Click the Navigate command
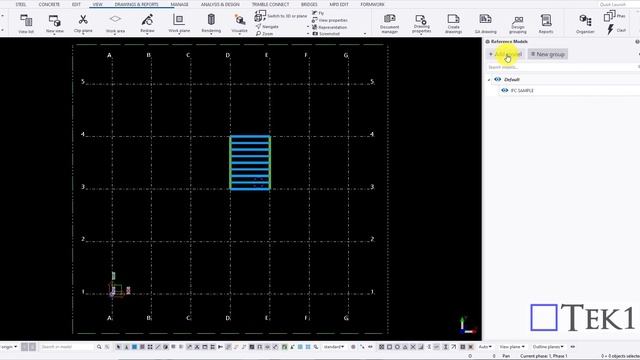This screenshot has height=360, width=640. tap(267, 27)
